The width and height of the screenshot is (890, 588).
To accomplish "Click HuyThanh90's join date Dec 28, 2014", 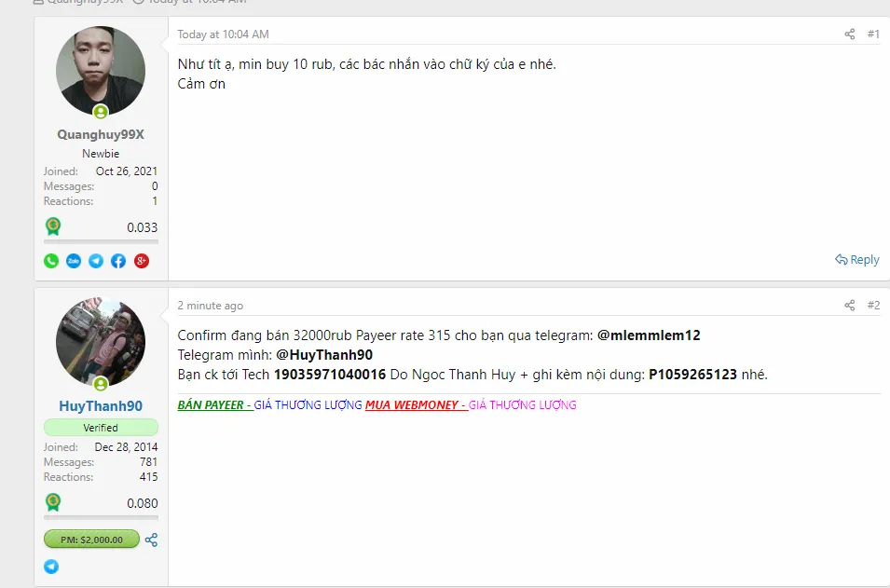I will point(126,446).
